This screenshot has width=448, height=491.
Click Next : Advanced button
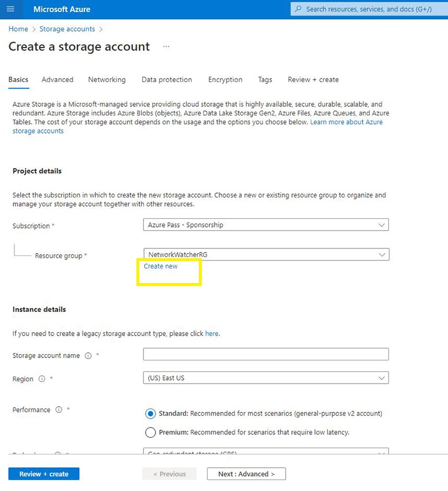[246, 474]
